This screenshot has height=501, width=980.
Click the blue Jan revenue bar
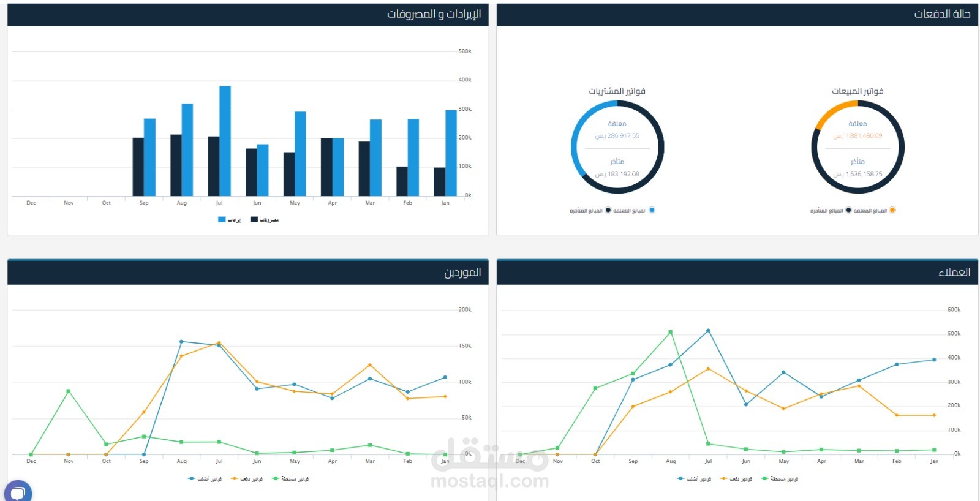tap(451, 153)
